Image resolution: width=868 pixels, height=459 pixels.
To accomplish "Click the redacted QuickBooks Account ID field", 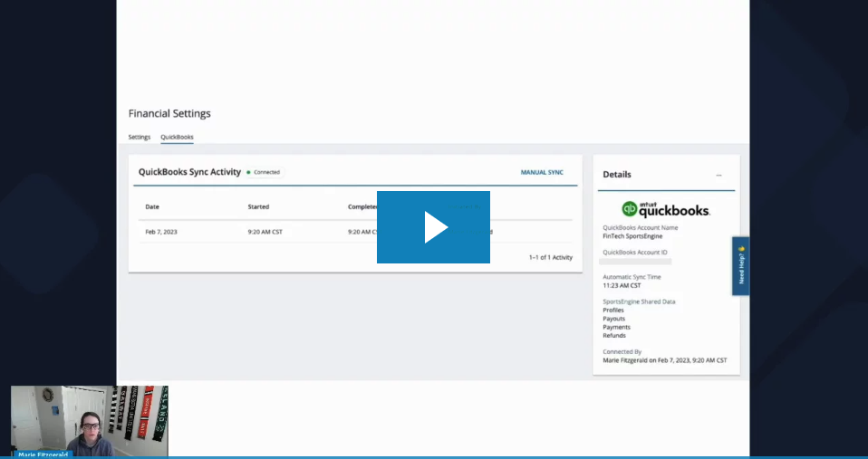I will pos(635,261).
